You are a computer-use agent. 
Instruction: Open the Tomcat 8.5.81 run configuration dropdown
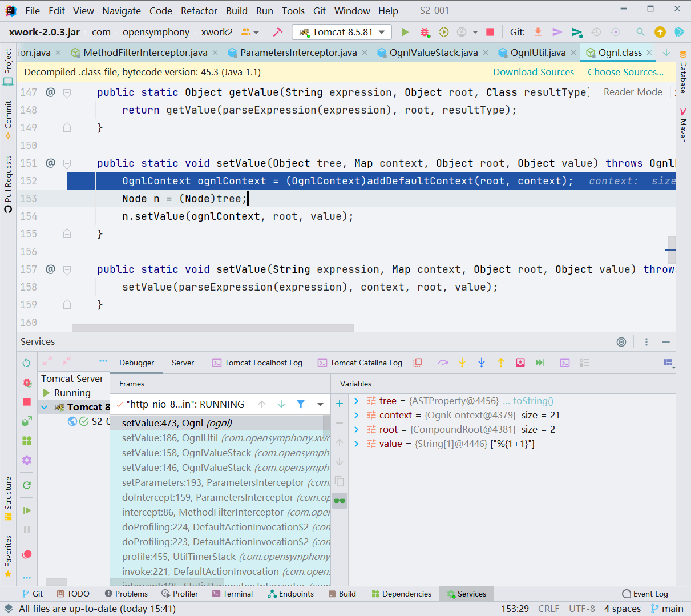pyautogui.click(x=342, y=32)
